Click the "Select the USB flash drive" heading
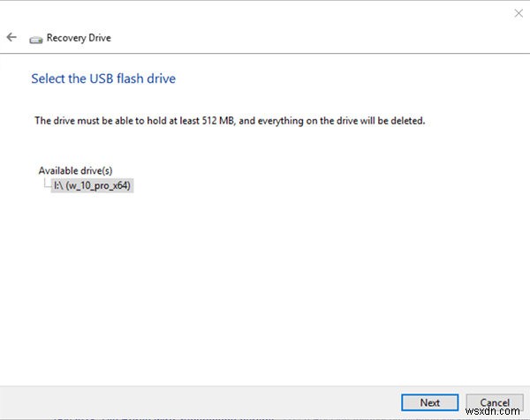Image resolution: width=530 pixels, height=420 pixels. [x=103, y=79]
